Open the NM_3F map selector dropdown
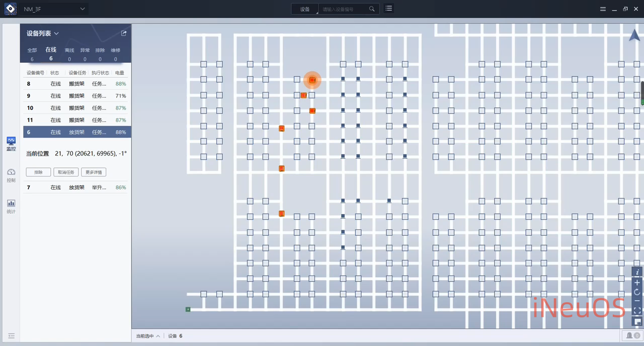 point(54,9)
